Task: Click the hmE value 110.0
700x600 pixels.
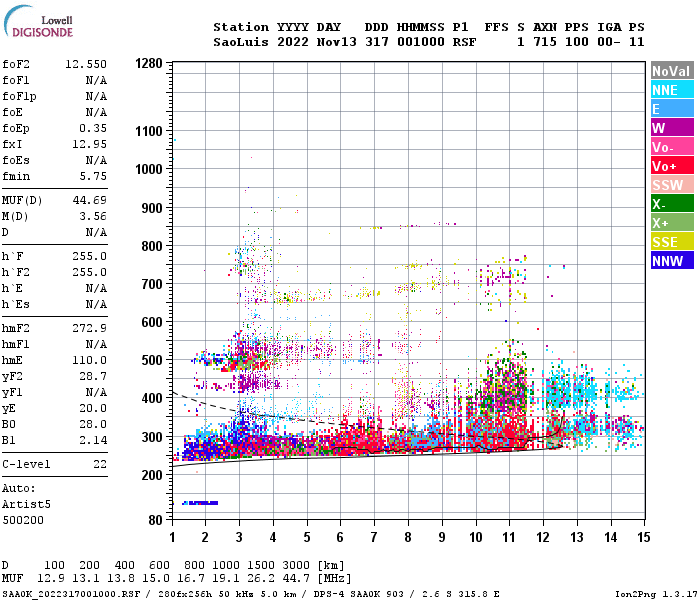Action: coord(90,360)
